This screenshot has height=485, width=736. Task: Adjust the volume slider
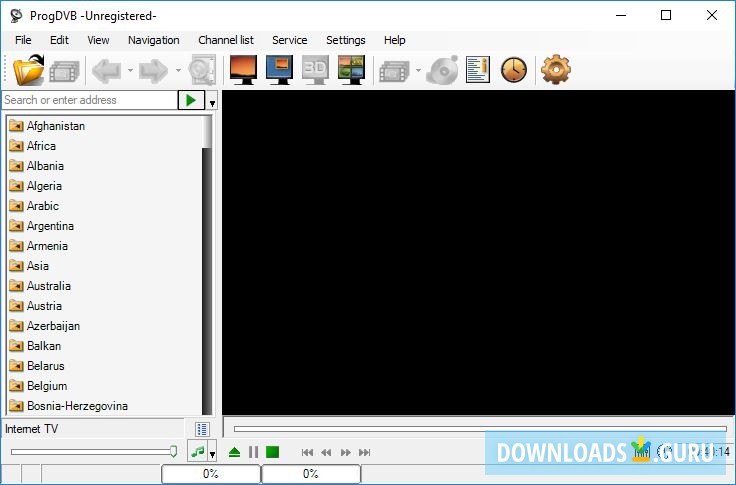(x=94, y=452)
